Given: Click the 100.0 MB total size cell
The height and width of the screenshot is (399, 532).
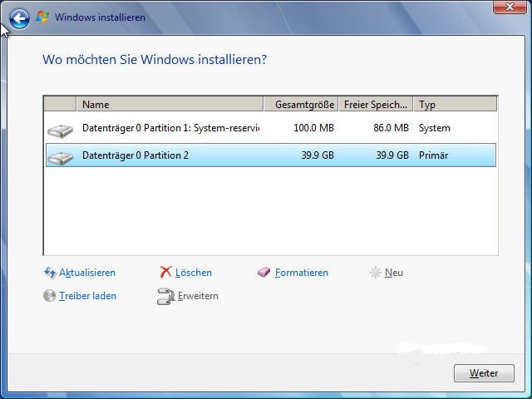Looking at the screenshot, I should [x=313, y=128].
